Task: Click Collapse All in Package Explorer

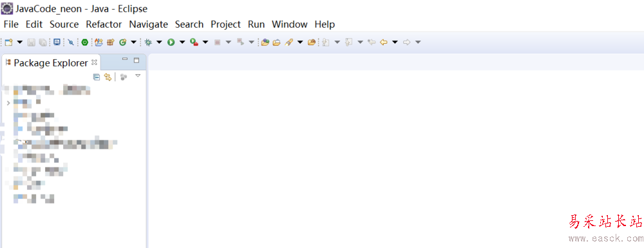Action: coord(97,77)
